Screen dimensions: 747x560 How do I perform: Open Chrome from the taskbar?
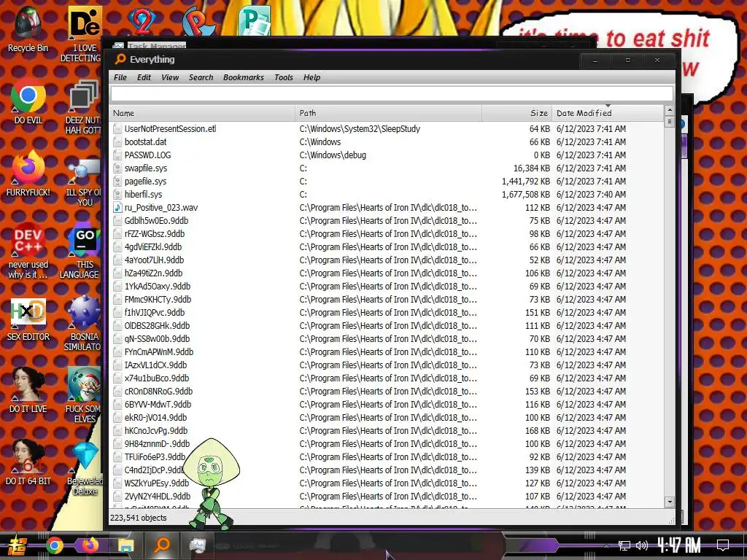click(x=54, y=545)
